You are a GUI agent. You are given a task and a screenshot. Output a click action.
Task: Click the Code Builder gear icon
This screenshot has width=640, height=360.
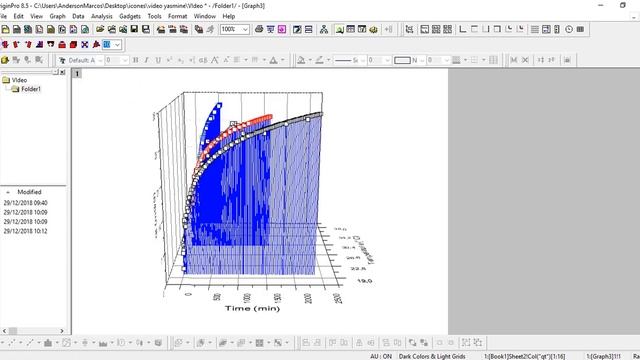[x=373, y=29]
